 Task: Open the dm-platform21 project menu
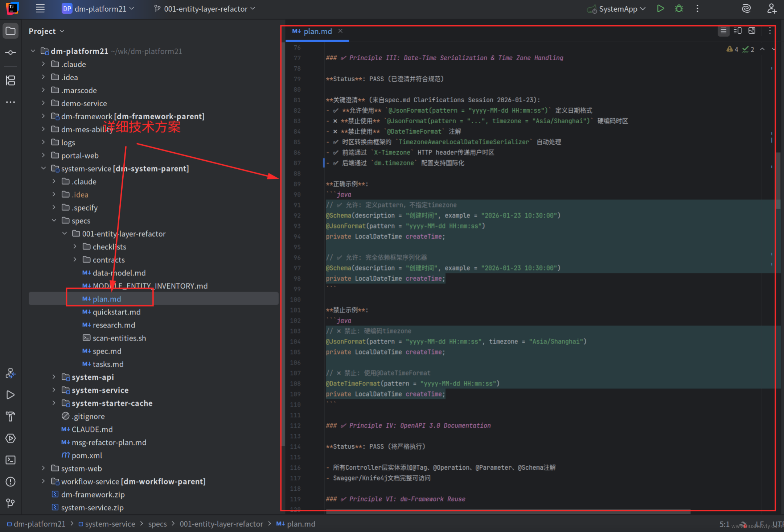tap(98, 9)
